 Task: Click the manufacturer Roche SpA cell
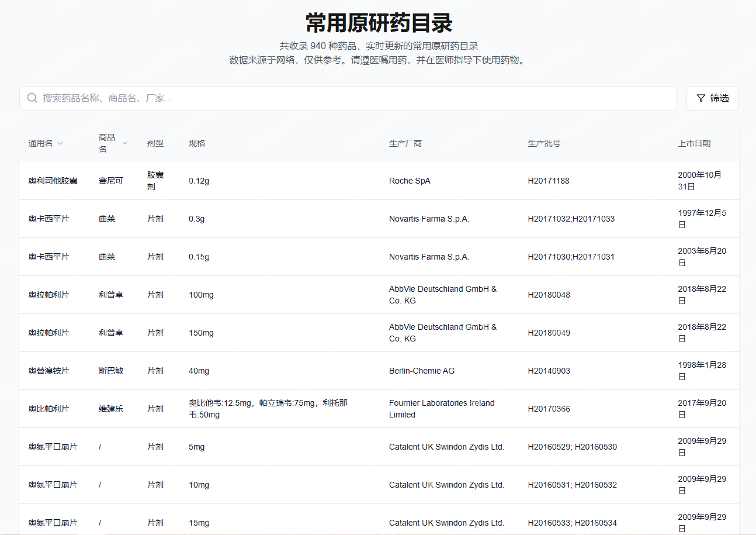410,181
